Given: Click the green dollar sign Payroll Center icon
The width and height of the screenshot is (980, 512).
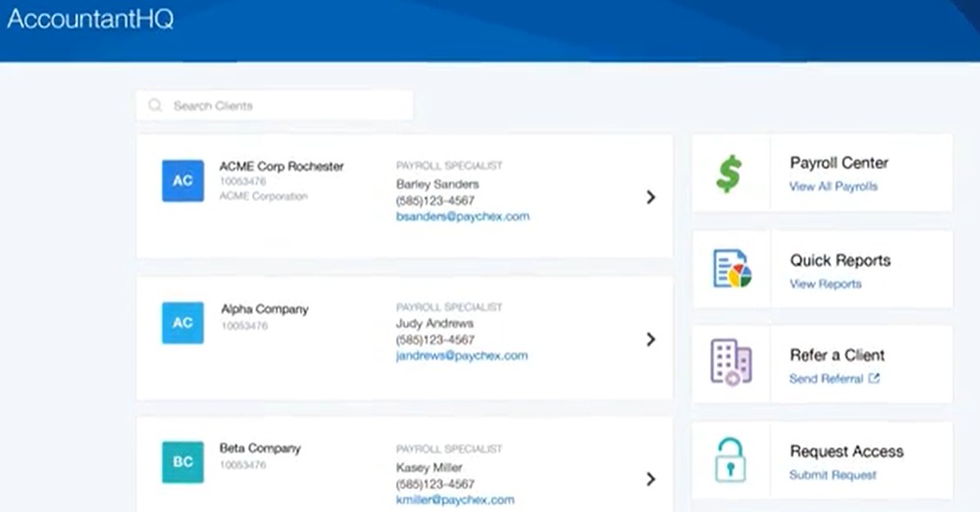Looking at the screenshot, I should coord(729,174).
